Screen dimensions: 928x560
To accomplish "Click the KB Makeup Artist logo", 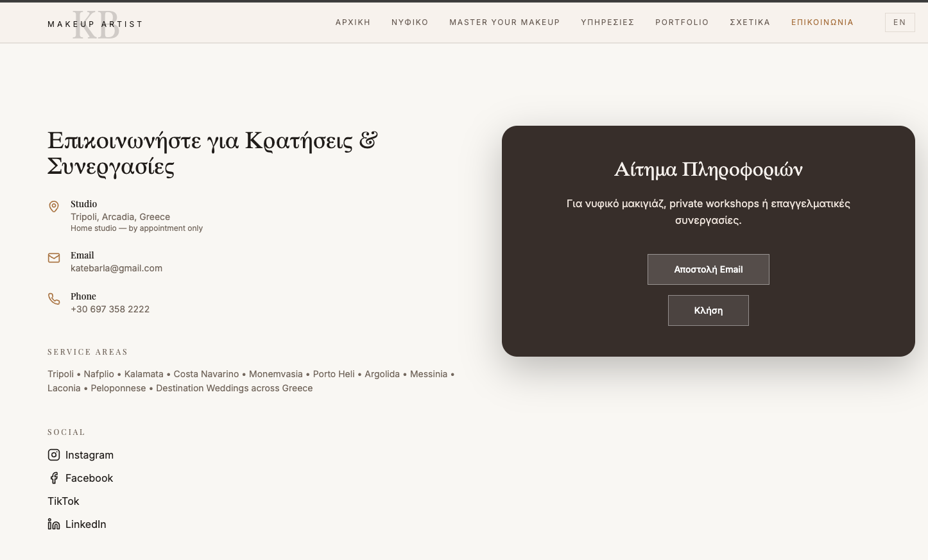I will (x=95, y=24).
